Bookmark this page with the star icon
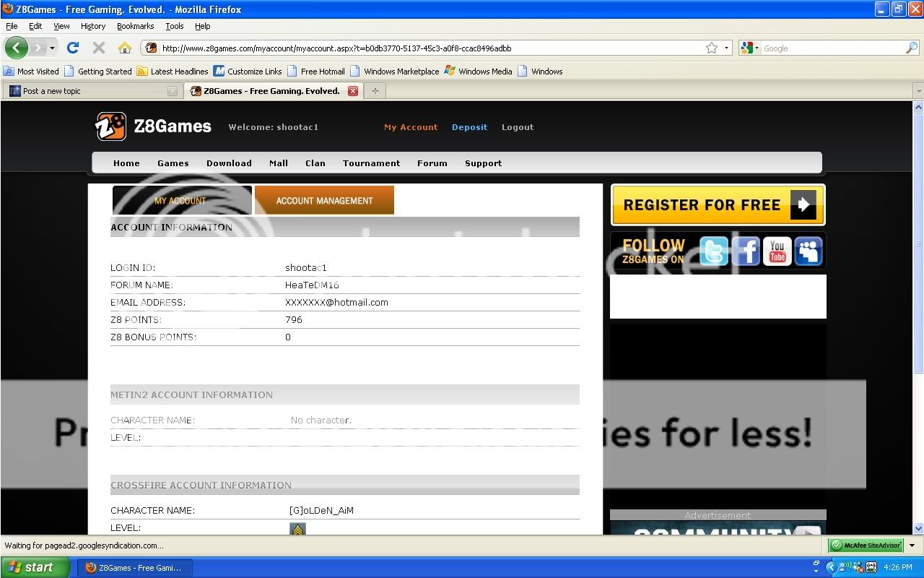Screen dimensions: 924x578 pos(712,48)
